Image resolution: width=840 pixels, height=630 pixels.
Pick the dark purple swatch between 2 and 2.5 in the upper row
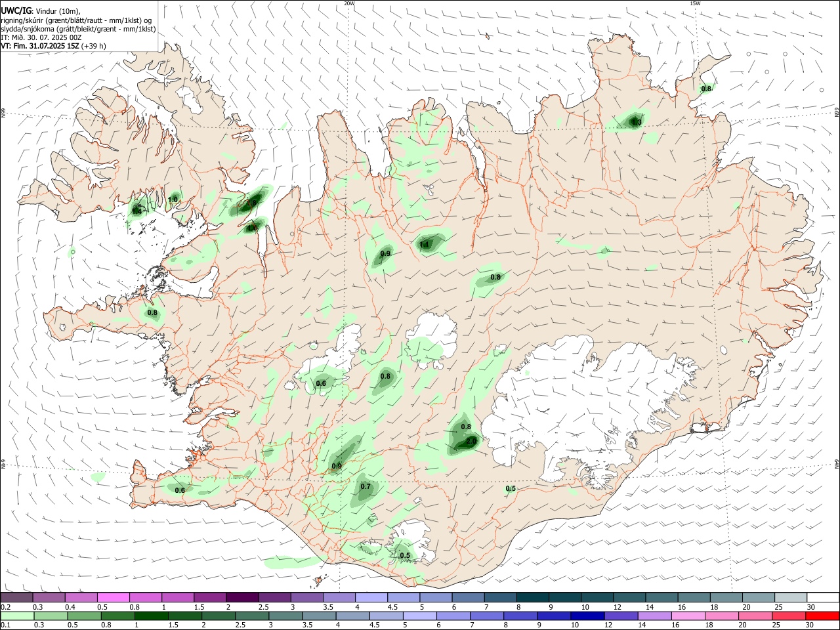point(241,598)
